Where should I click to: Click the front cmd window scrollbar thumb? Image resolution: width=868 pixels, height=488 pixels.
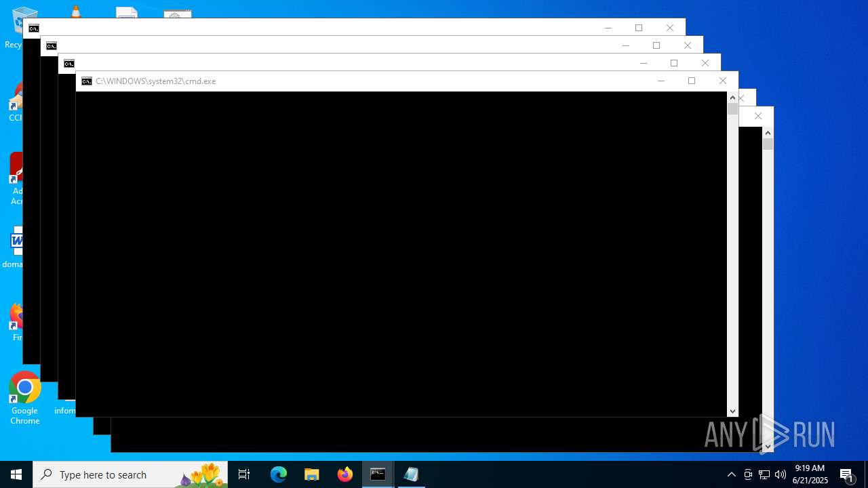click(732, 109)
